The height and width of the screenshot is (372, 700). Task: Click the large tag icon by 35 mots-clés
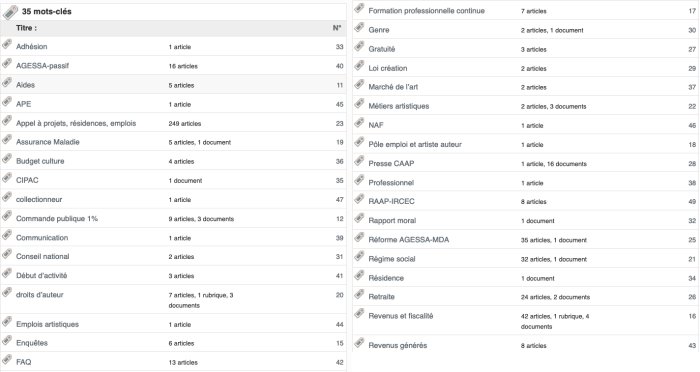pos(10,13)
